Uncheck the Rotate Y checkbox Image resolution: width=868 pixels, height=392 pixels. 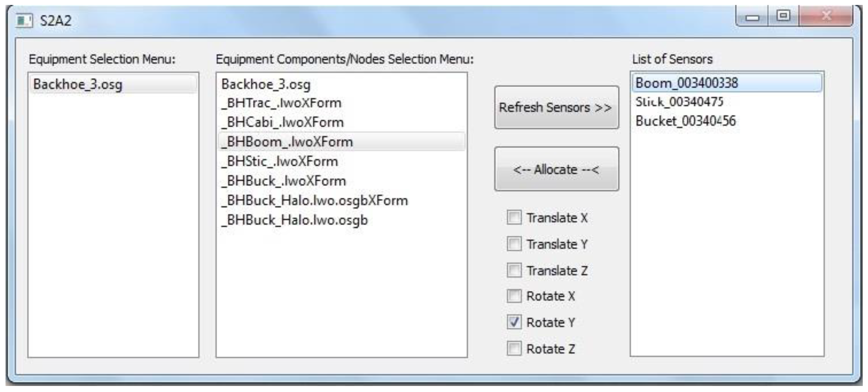click(x=514, y=322)
